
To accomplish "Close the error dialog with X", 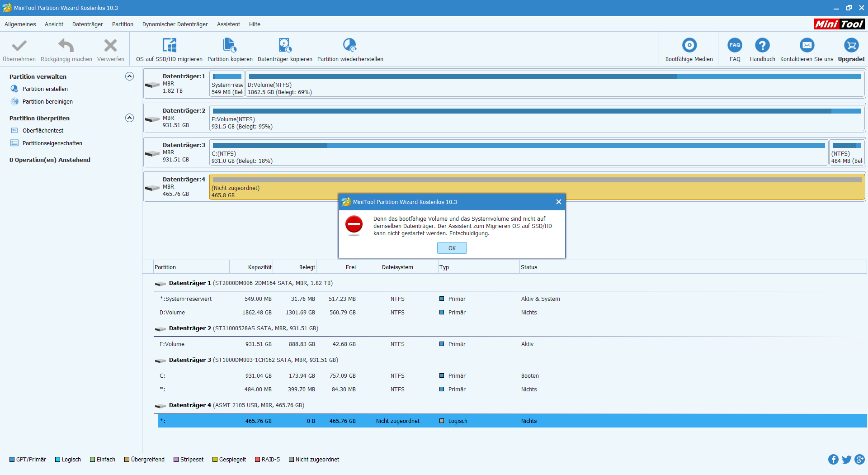I will tap(559, 202).
